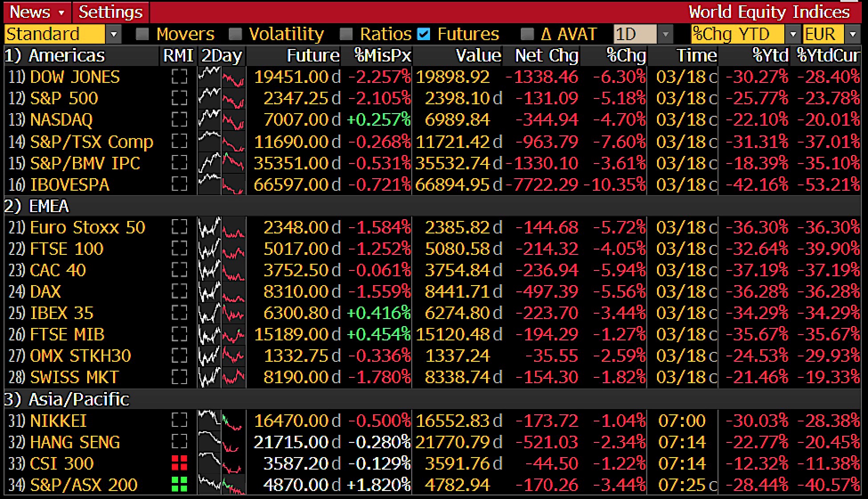Sort by %Ytd column header
Viewport: 868px width, 499px height.
click(x=771, y=56)
